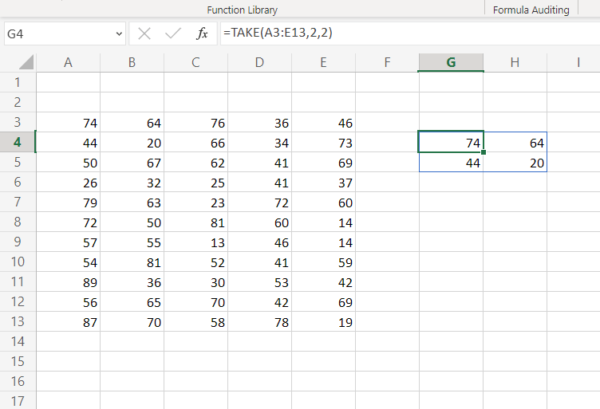Select row 16 header
This screenshot has width=600, height=409.
18,381
